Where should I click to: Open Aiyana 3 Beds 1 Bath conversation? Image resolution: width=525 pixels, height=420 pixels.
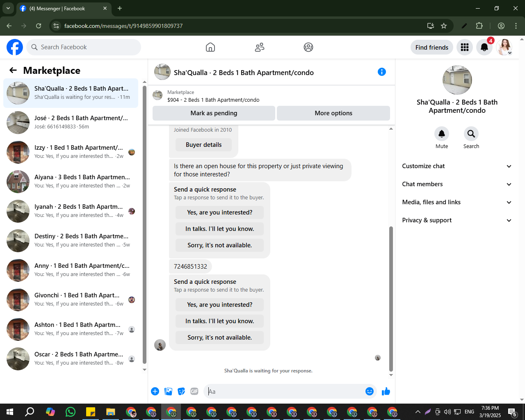click(x=71, y=182)
